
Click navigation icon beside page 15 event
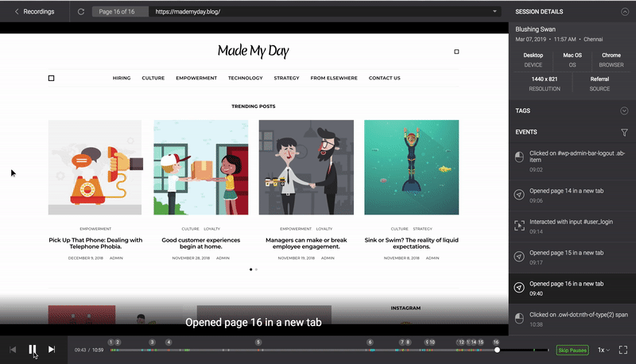coord(519,257)
